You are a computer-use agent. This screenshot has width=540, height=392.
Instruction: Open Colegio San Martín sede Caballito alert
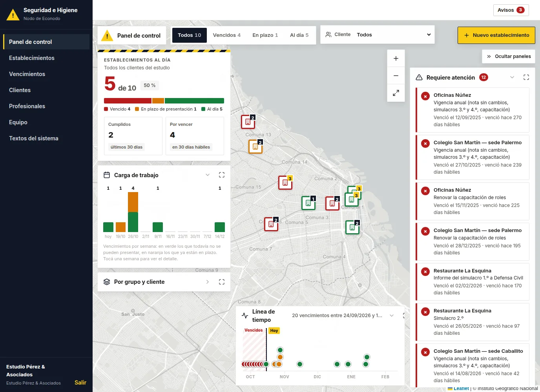pos(472,365)
